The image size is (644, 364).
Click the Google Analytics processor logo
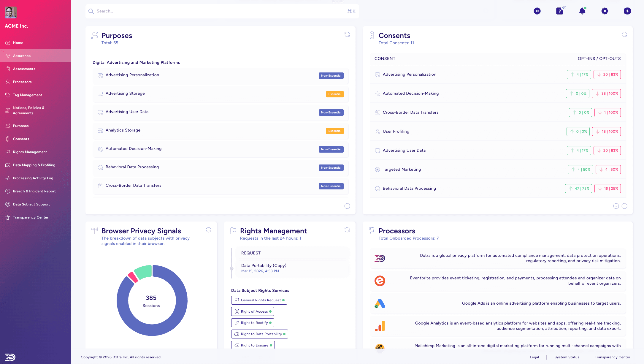[380, 326]
